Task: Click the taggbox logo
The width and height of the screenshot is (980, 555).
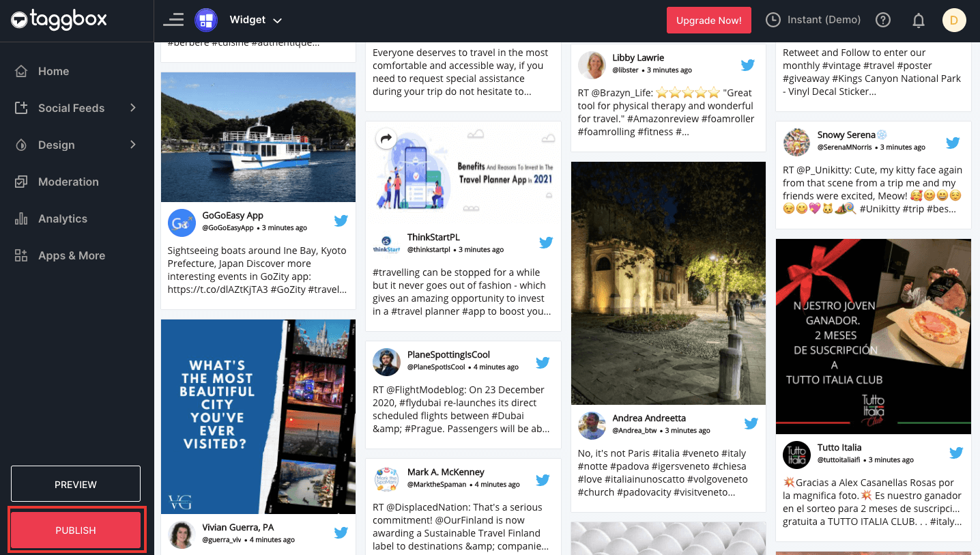Action: (x=59, y=20)
